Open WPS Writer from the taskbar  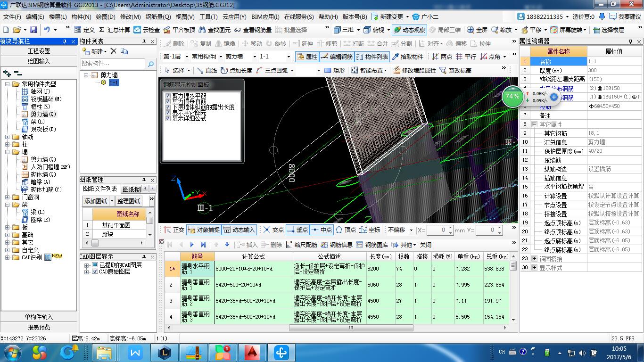(x=136, y=352)
